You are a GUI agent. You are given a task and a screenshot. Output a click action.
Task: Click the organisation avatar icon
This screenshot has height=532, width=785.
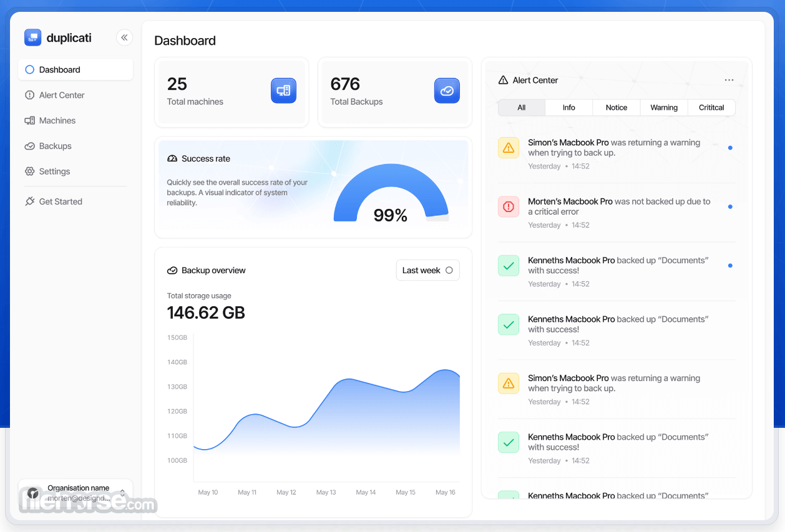pos(34,493)
